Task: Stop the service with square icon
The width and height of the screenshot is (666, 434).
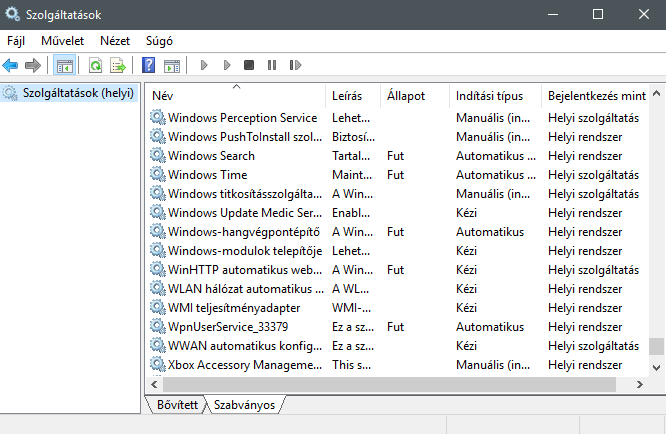Action: [x=249, y=65]
